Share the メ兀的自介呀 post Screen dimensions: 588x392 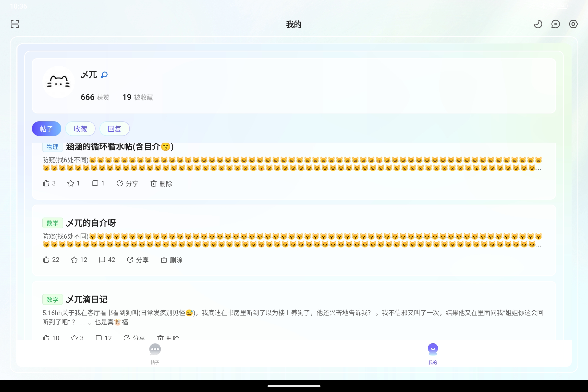pyautogui.click(x=137, y=260)
